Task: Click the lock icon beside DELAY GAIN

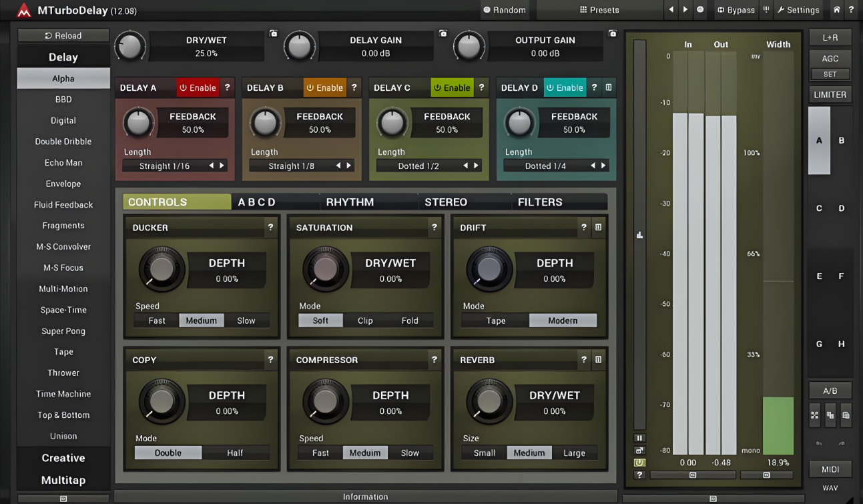Action: pos(443,33)
